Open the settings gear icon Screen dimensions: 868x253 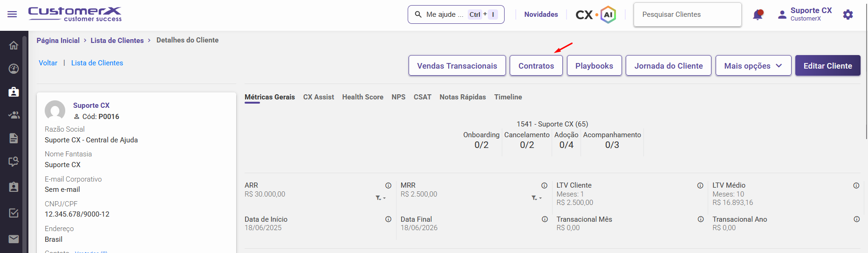(x=848, y=14)
